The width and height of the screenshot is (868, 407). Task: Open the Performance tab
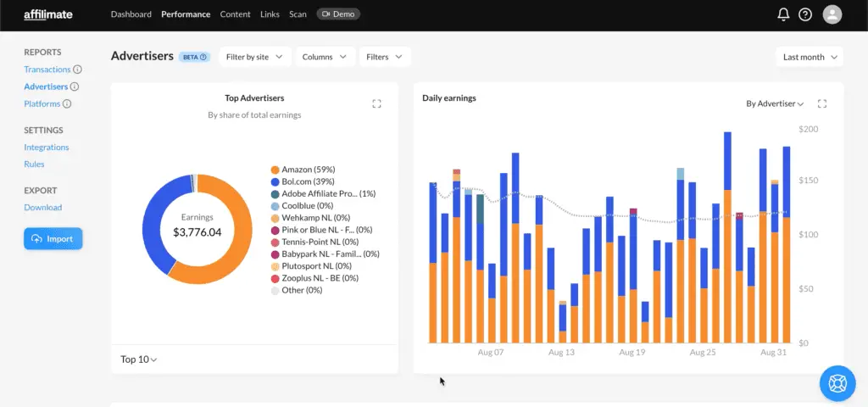pyautogui.click(x=186, y=14)
